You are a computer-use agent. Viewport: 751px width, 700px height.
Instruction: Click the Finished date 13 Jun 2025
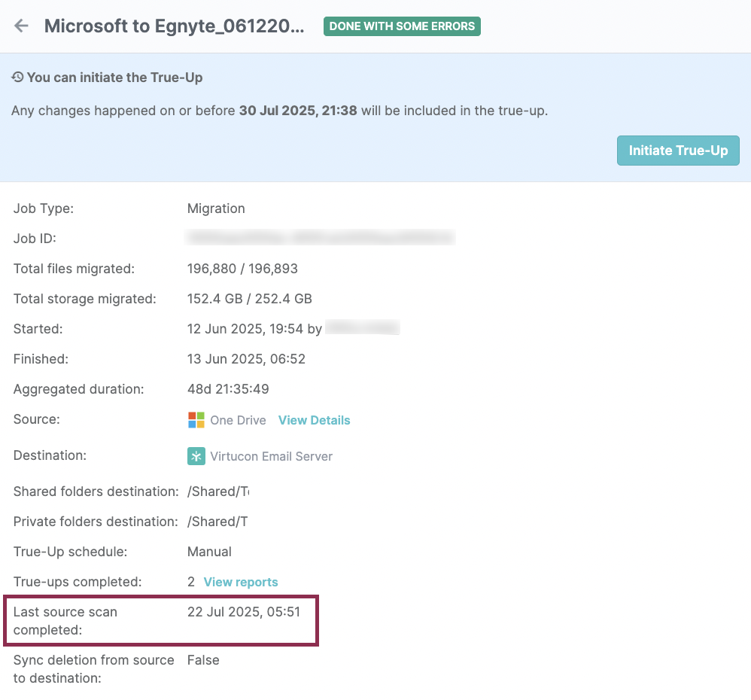click(x=246, y=359)
